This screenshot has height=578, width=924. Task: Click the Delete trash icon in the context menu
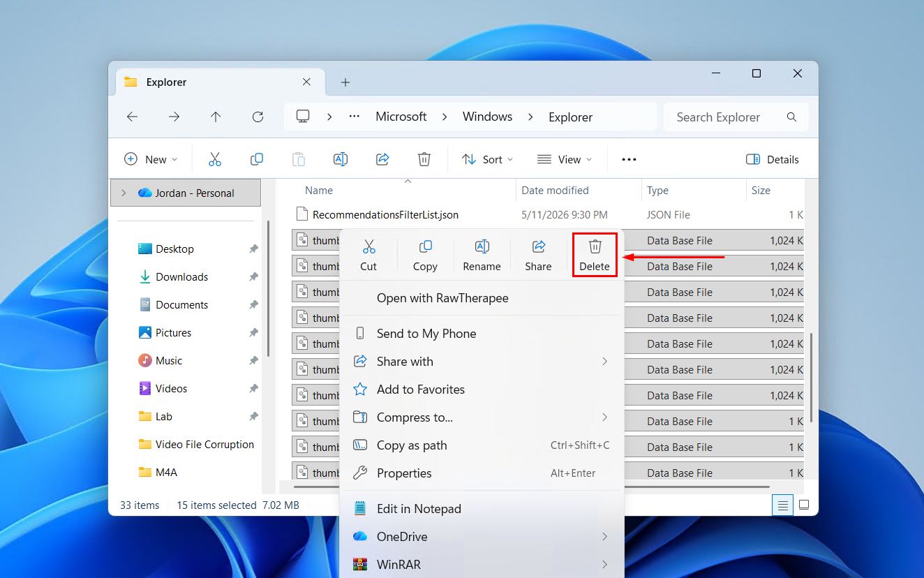[x=595, y=246]
